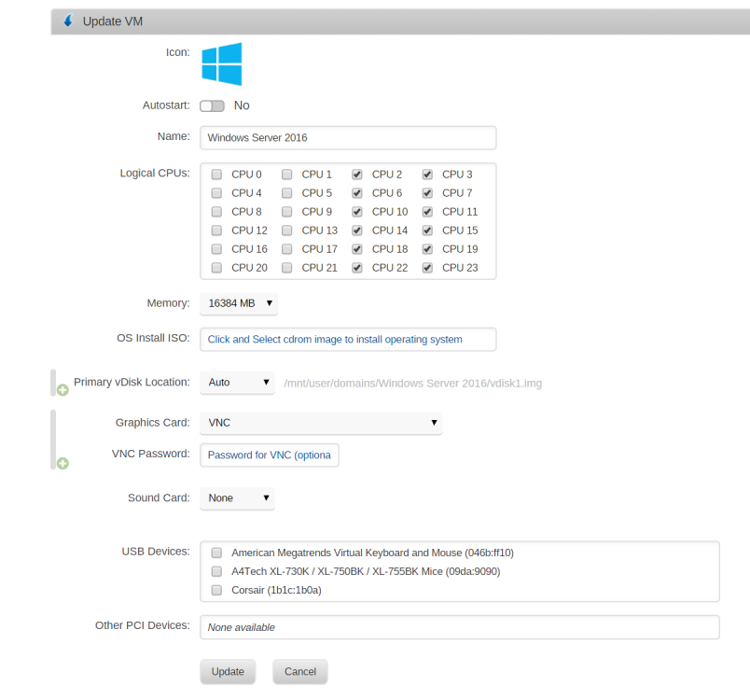This screenshot has height=700, width=750.
Task: Uncheck the CPU 3 checkbox
Action: click(x=427, y=175)
